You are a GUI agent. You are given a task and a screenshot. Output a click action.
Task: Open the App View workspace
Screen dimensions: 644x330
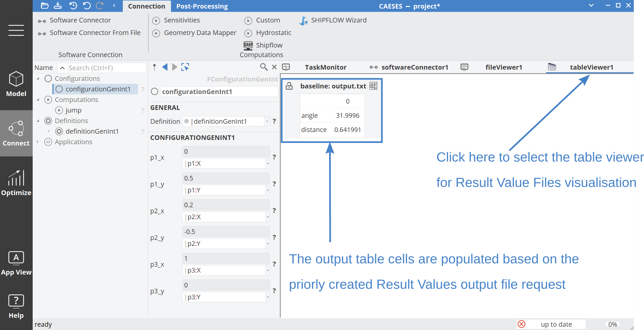16,263
